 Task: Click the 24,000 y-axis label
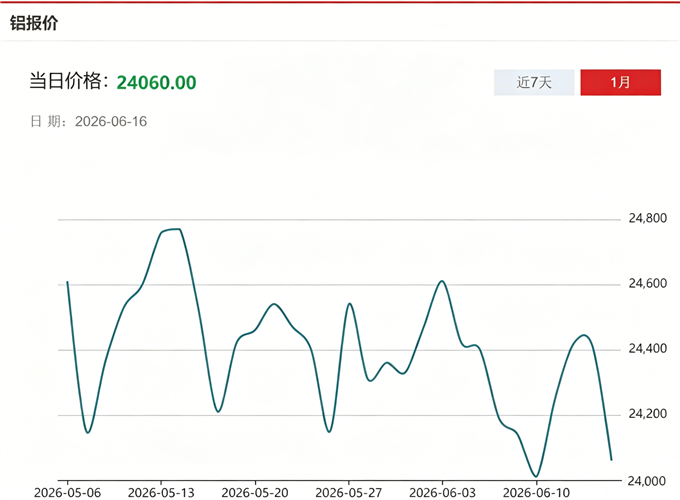point(646,481)
